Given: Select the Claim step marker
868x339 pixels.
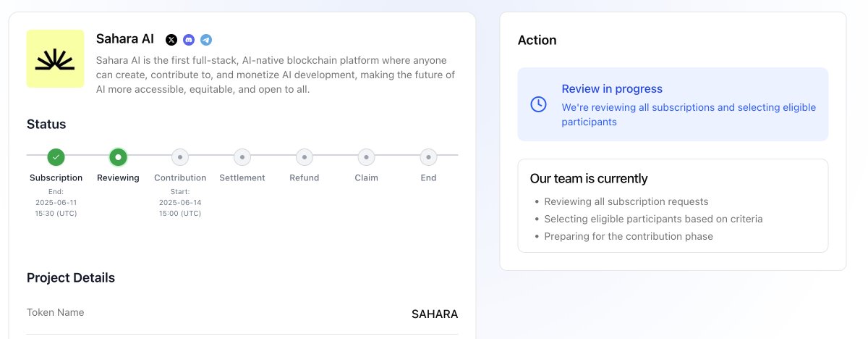Looking at the screenshot, I should pyautogui.click(x=367, y=156).
